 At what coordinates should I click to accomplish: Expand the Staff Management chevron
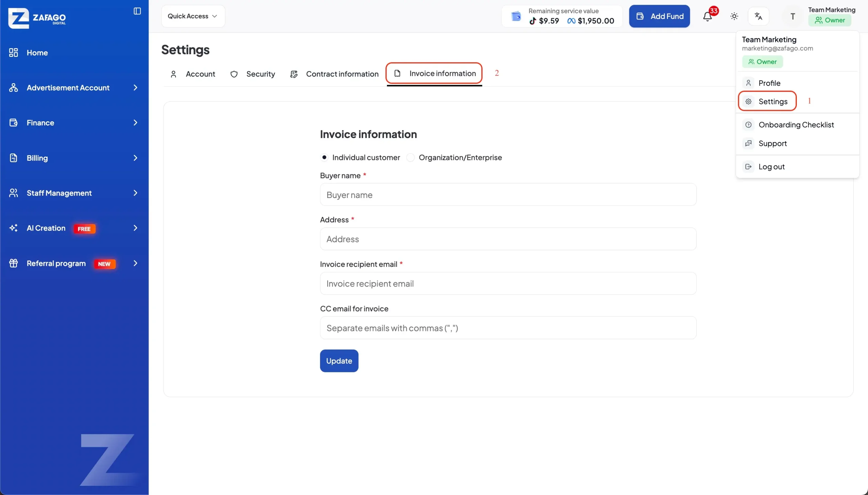tap(135, 193)
